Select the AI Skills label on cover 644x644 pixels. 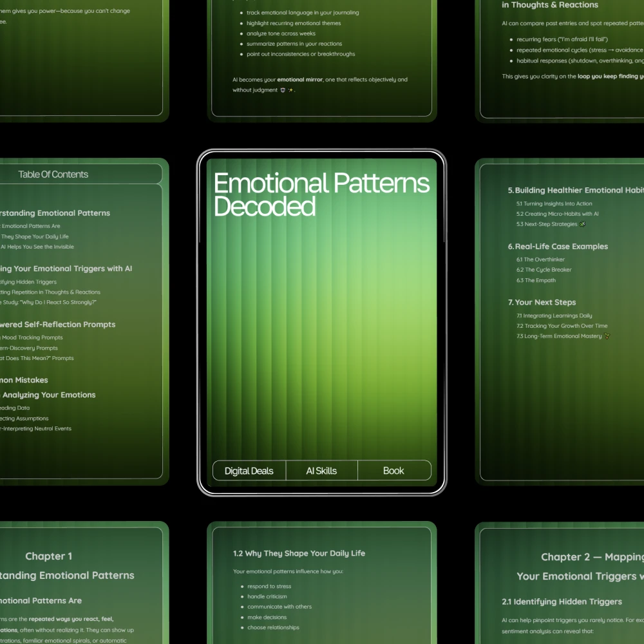coord(321,471)
